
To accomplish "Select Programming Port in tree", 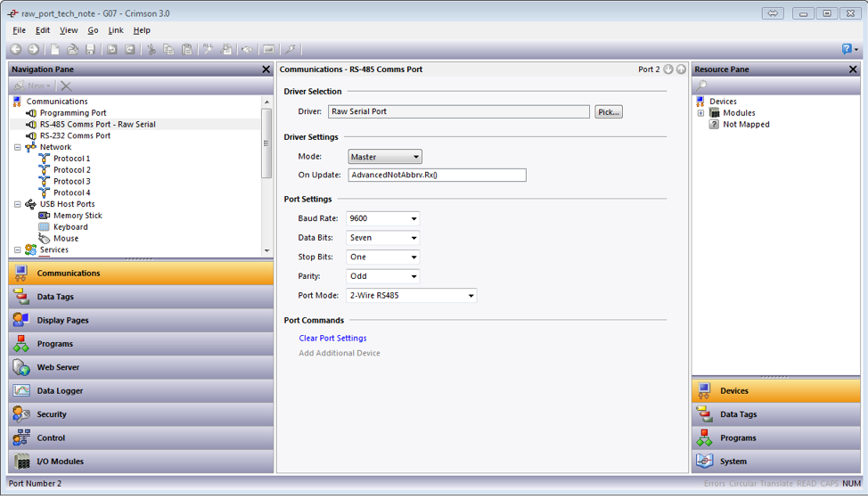I will point(72,113).
